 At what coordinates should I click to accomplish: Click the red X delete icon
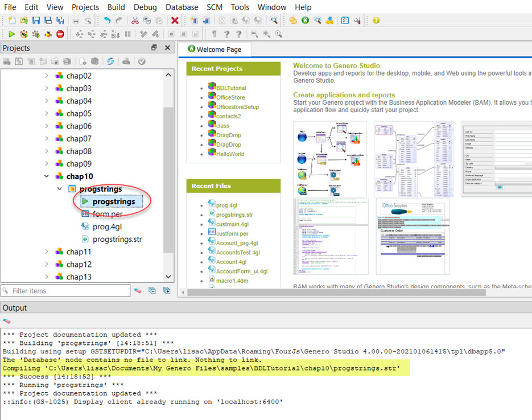click(175, 20)
